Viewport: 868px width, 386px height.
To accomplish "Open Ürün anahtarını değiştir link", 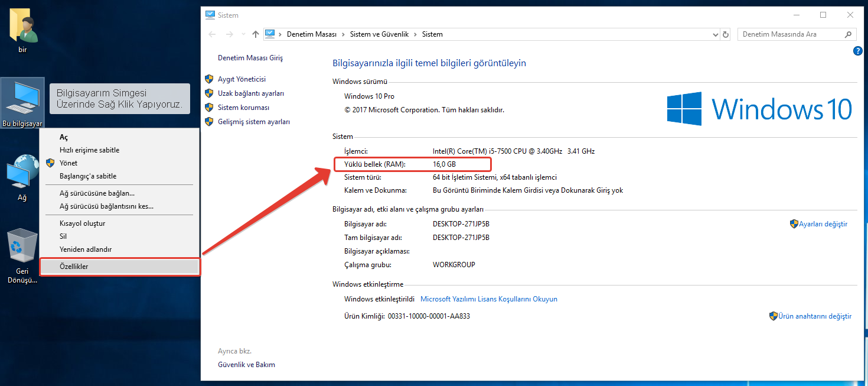I will coord(814,316).
